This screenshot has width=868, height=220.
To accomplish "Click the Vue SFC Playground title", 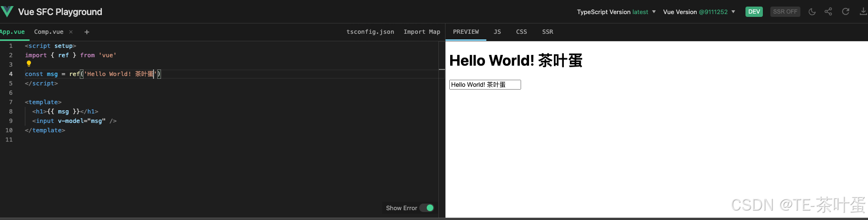I will (60, 12).
